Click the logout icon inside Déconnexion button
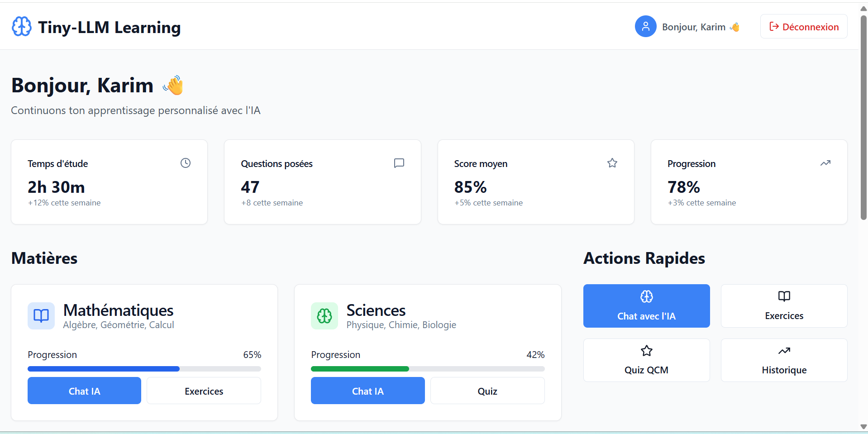 [x=774, y=26]
